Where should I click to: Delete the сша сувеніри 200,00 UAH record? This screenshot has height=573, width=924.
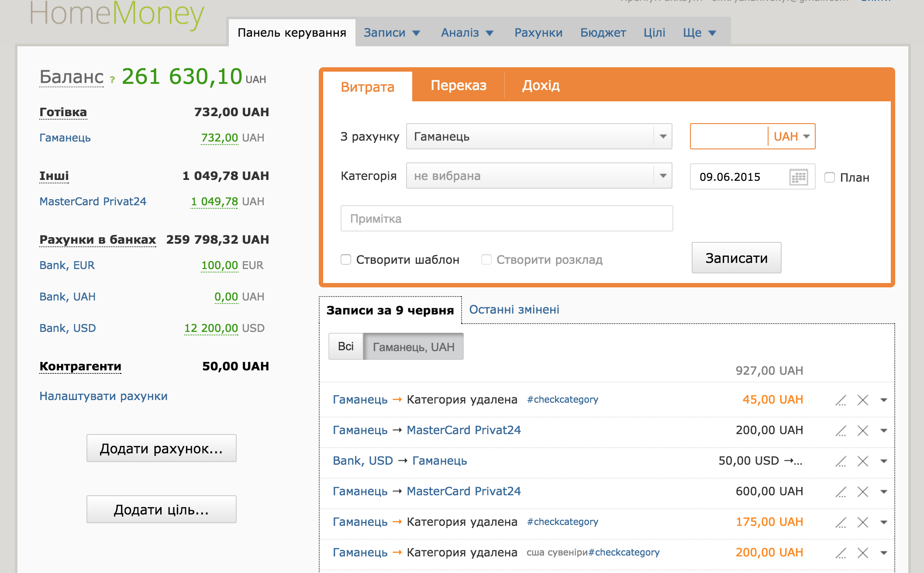click(862, 553)
